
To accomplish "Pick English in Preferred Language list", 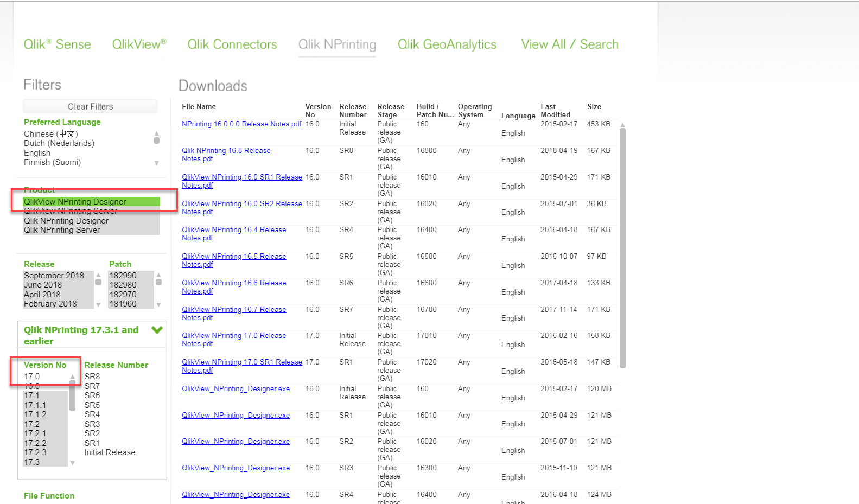I will point(37,153).
